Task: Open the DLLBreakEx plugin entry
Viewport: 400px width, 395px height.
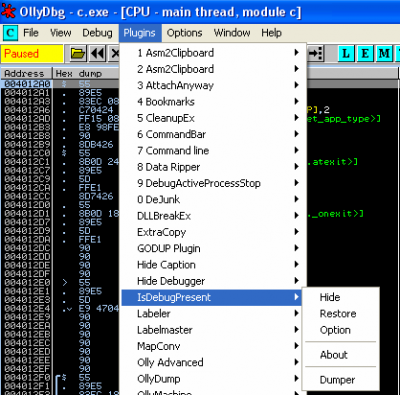Action: (x=213, y=216)
